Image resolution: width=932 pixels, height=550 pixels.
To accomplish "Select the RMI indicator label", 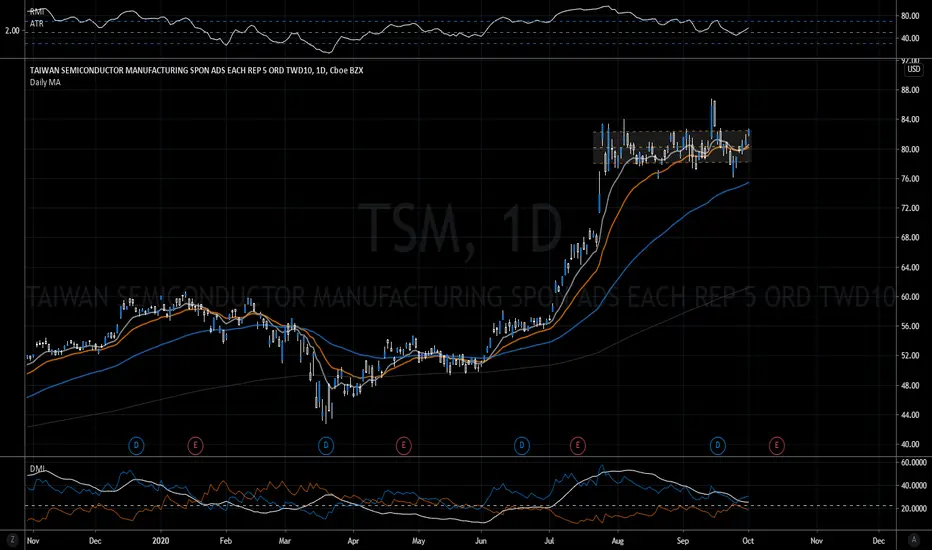I will pos(37,12).
